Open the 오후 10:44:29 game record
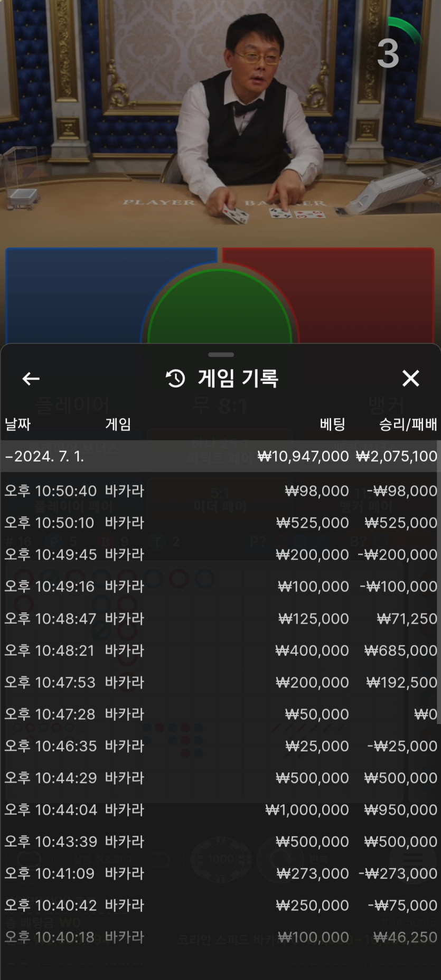The image size is (441, 980). (x=220, y=778)
